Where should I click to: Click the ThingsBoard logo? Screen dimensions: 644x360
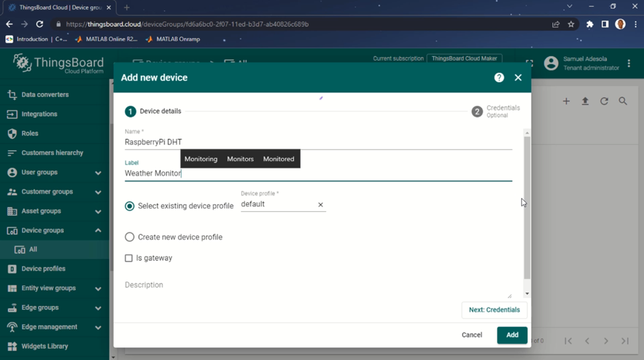click(58, 63)
